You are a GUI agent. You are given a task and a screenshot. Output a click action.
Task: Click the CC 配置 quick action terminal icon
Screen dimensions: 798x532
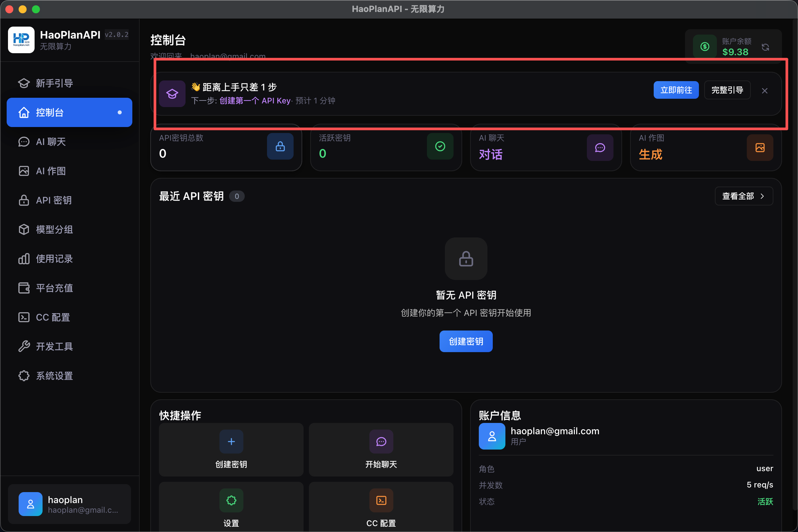tap(381, 500)
